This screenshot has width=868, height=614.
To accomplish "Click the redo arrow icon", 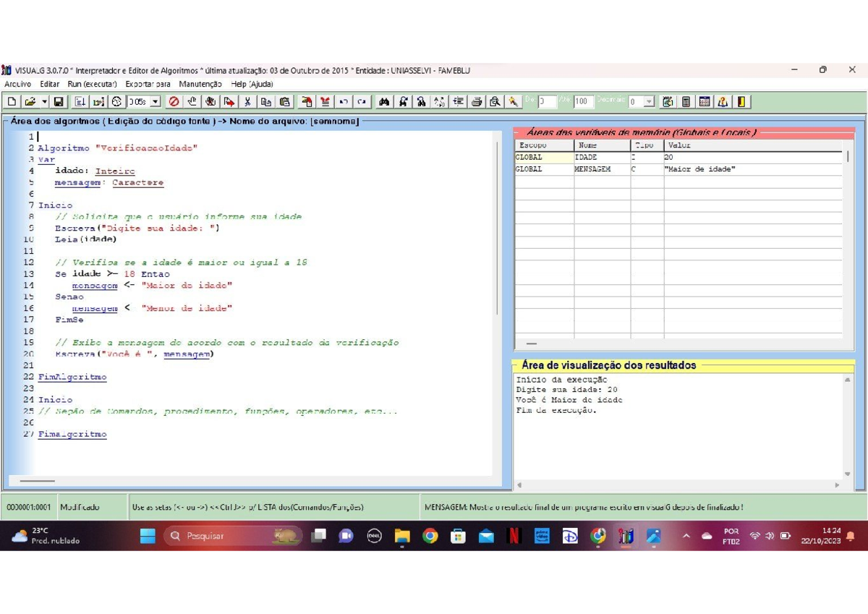I will (x=362, y=102).
